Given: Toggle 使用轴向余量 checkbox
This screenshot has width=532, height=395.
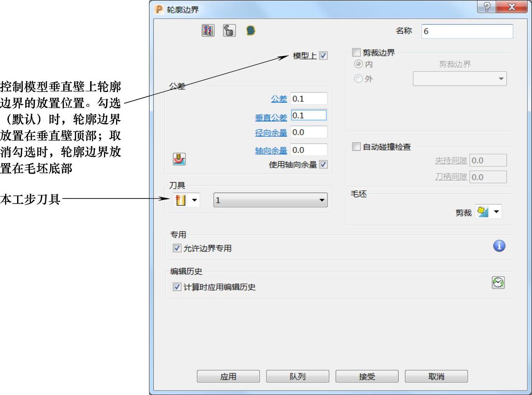Looking at the screenshot, I should 323,165.
